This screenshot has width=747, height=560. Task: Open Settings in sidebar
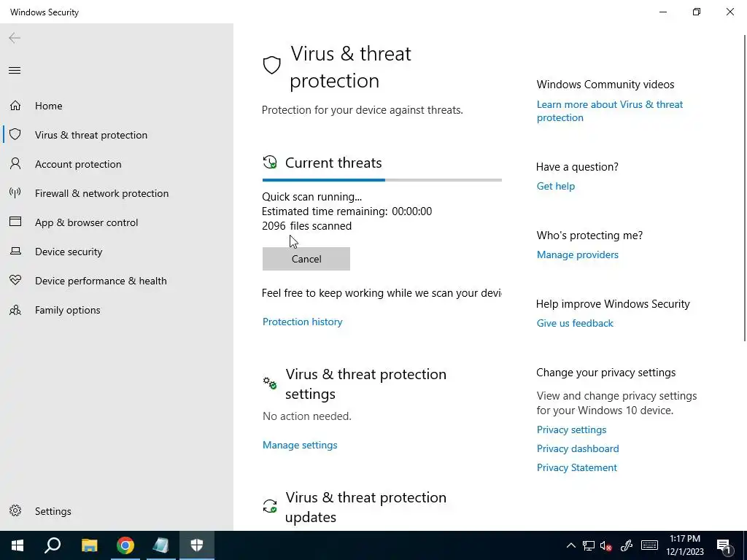coord(117,511)
